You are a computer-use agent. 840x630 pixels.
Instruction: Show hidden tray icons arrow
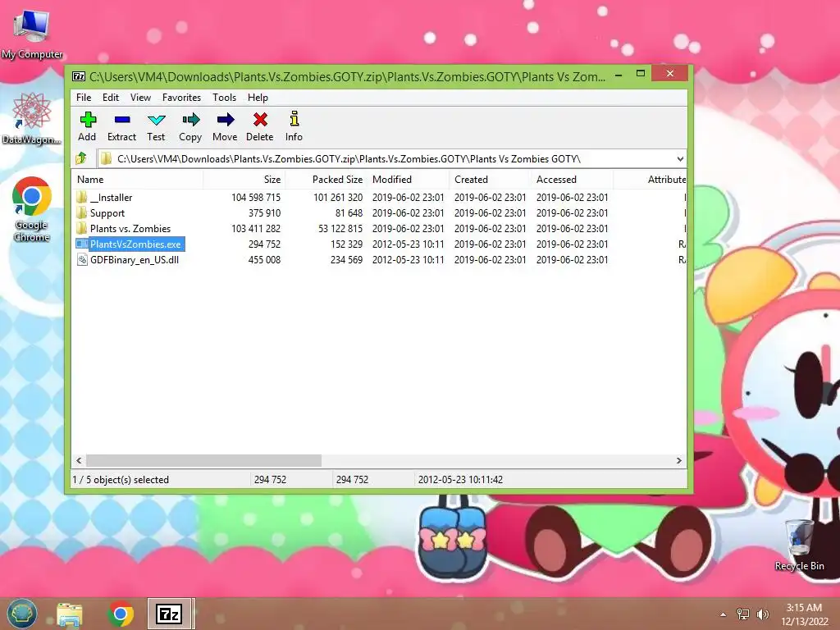[724, 614]
